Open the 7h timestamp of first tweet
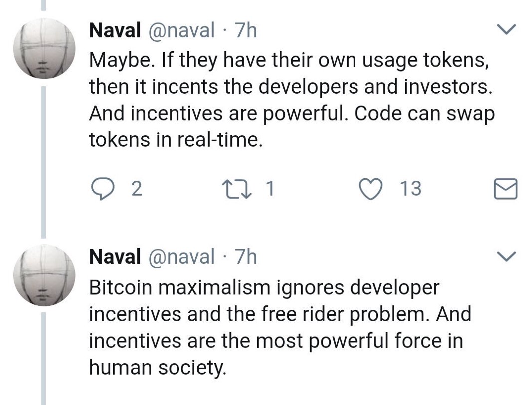 tap(246, 30)
